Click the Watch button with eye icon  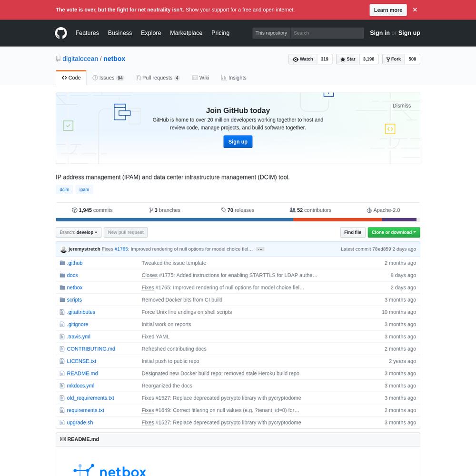point(303,59)
